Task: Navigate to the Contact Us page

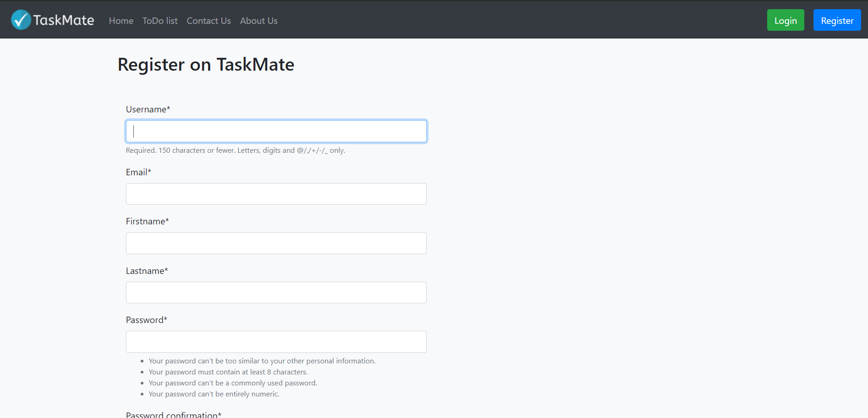Action: (209, 21)
